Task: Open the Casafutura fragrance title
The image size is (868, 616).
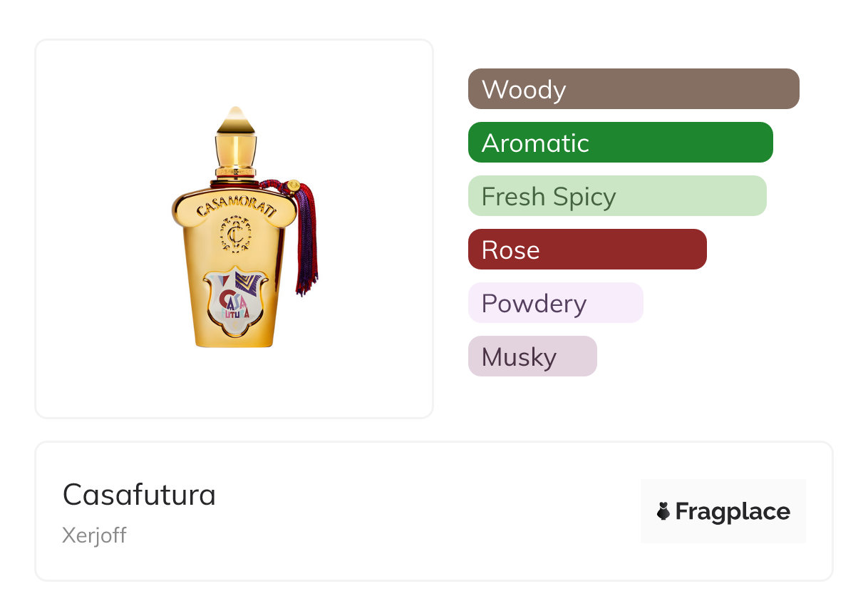Action: click(x=139, y=495)
